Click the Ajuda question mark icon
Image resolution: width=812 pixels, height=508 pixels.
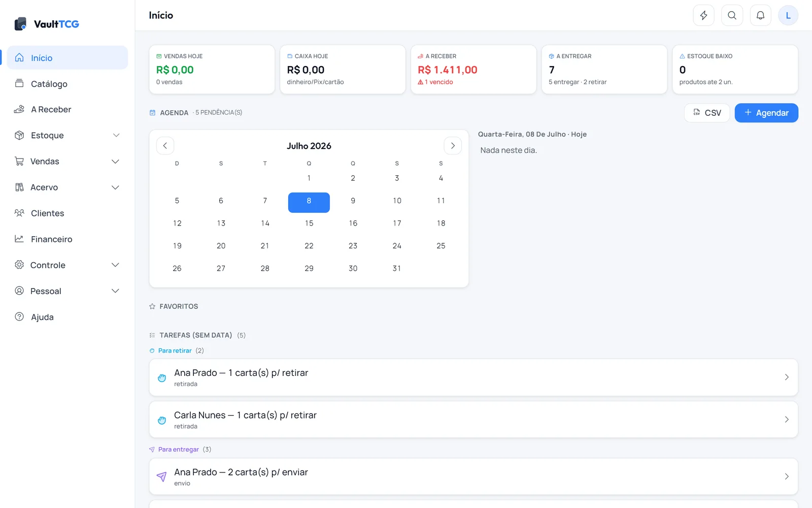tap(19, 316)
